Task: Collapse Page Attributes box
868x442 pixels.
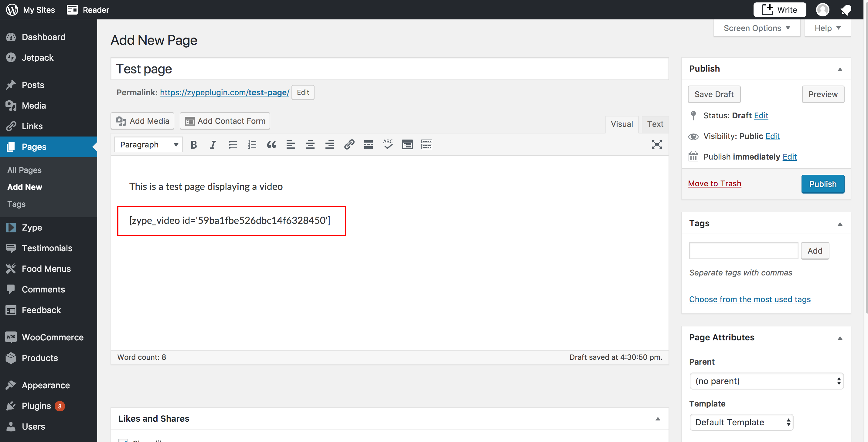Action: tap(840, 338)
